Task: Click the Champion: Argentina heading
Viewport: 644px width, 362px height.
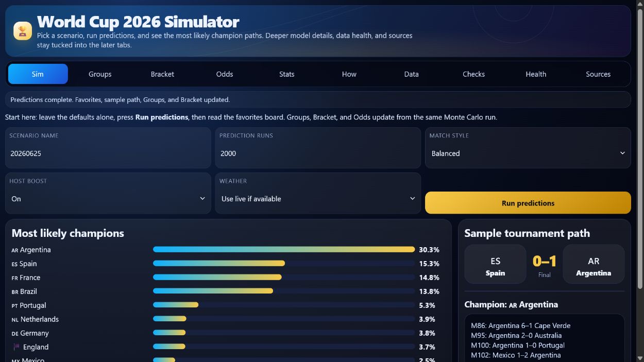Action: (511, 304)
